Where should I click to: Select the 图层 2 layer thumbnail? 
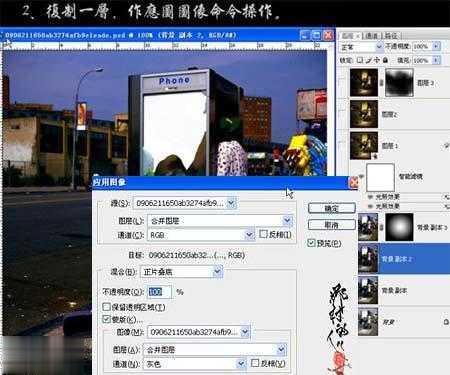tap(364, 114)
